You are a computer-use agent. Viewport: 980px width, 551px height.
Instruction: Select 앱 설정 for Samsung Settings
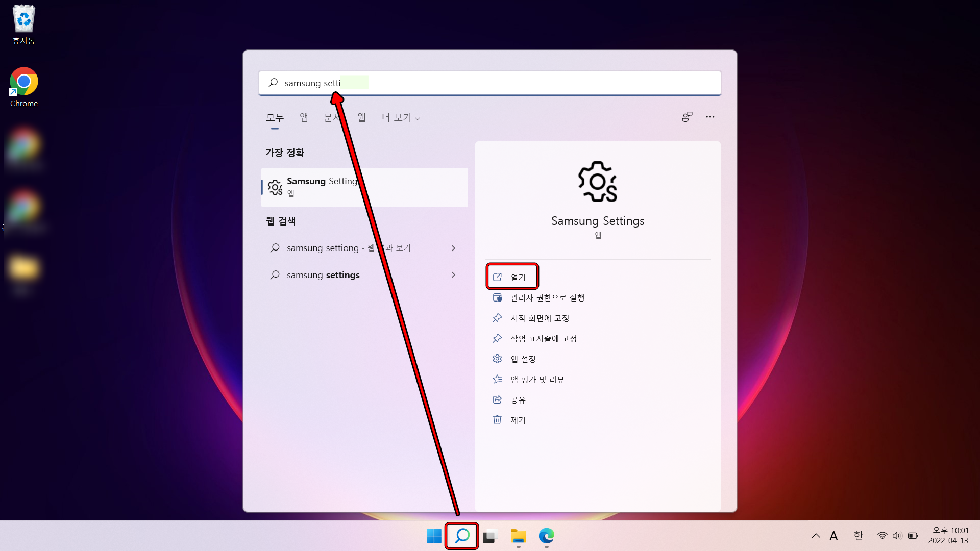pyautogui.click(x=523, y=359)
